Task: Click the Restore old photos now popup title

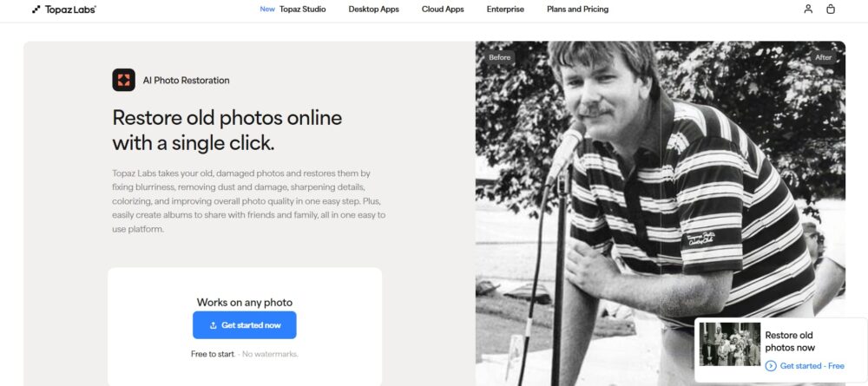Action: pos(789,341)
